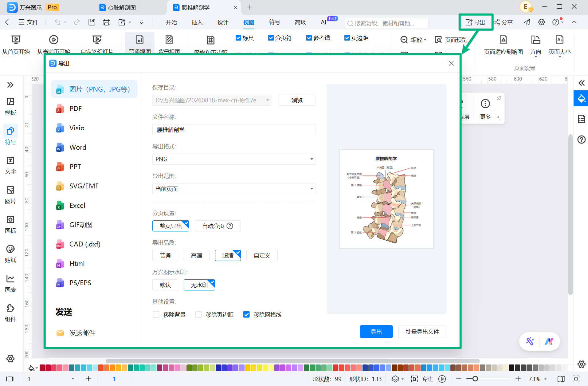Open the export range (当前页面) dropdown

point(234,189)
